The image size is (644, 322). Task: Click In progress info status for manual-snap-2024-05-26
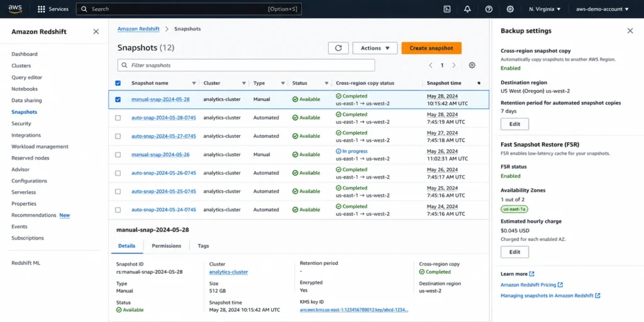[352, 151]
